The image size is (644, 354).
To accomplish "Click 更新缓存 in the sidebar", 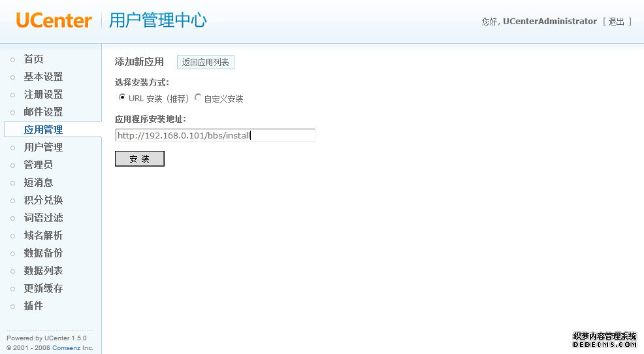I will [43, 289].
